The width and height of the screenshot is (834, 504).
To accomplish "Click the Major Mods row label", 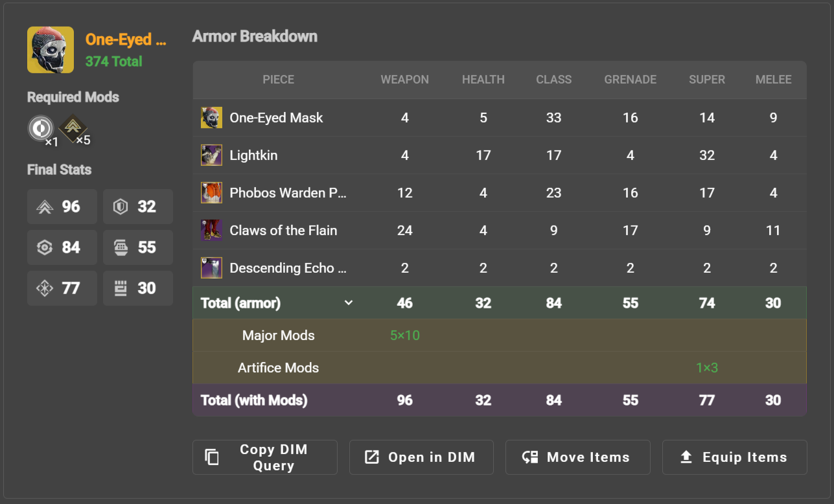I will click(278, 336).
